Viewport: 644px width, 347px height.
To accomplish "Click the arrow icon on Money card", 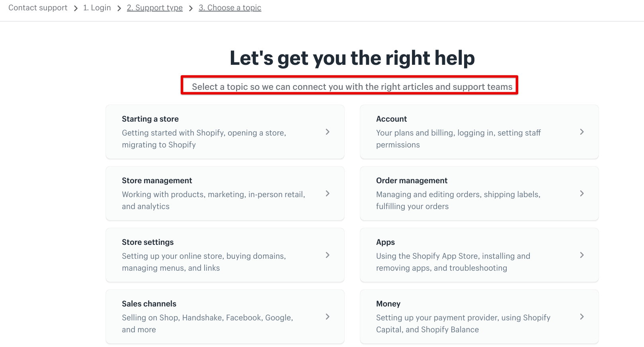I will [x=582, y=317].
